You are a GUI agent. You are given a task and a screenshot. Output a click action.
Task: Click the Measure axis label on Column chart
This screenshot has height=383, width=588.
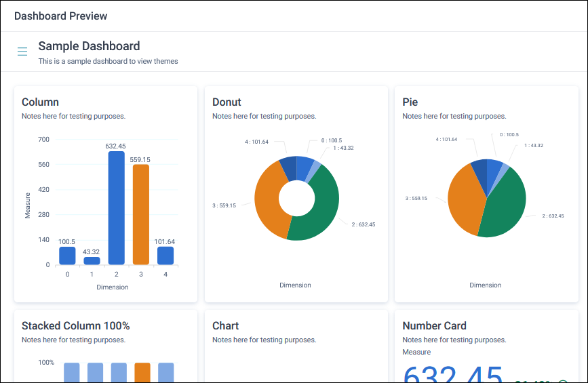click(x=27, y=205)
